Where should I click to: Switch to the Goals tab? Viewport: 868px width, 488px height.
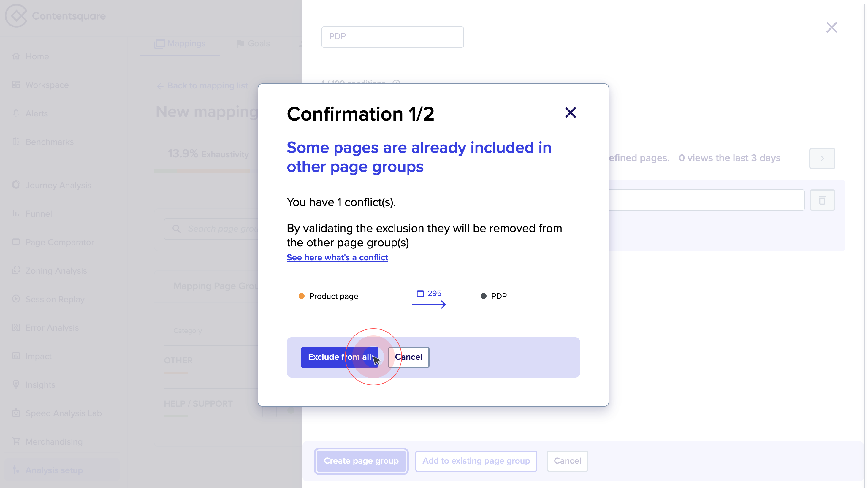pyautogui.click(x=253, y=43)
